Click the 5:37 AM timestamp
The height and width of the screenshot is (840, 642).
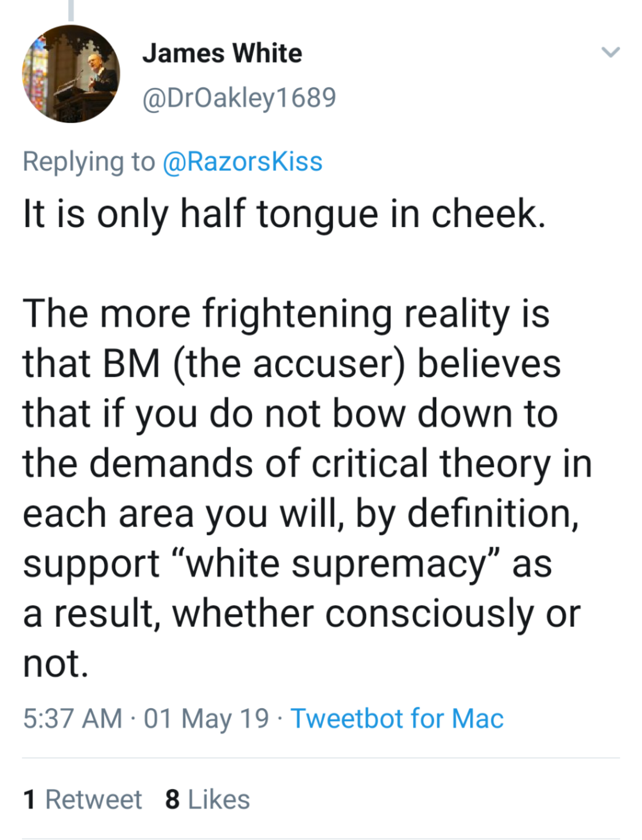tap(73, 719)
